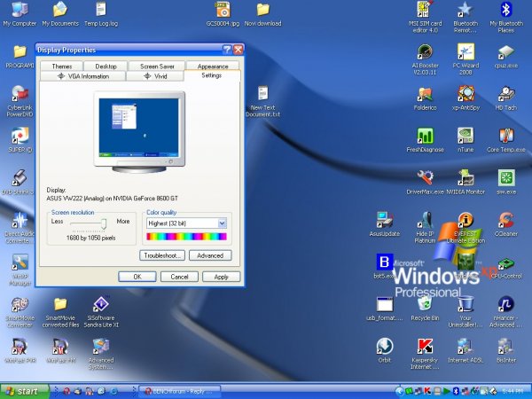
Task: Open the My Documents desktop icon
Action: click(60, 14)
